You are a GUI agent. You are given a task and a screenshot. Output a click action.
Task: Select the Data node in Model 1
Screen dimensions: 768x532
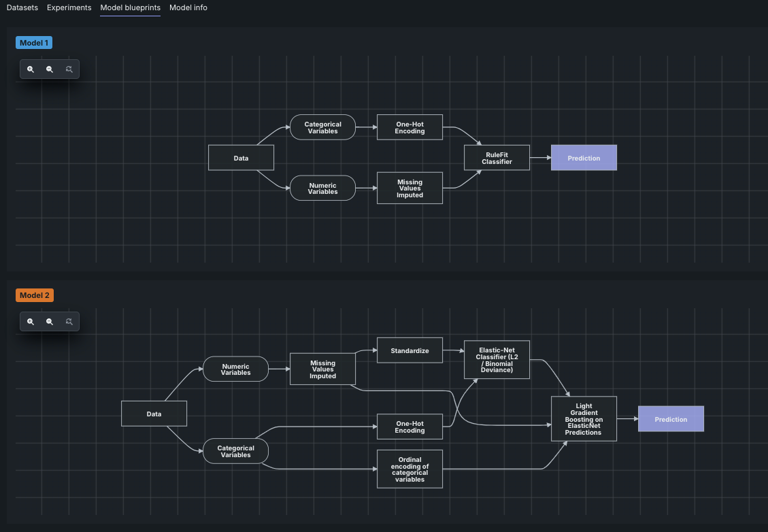tap(241, 158)
